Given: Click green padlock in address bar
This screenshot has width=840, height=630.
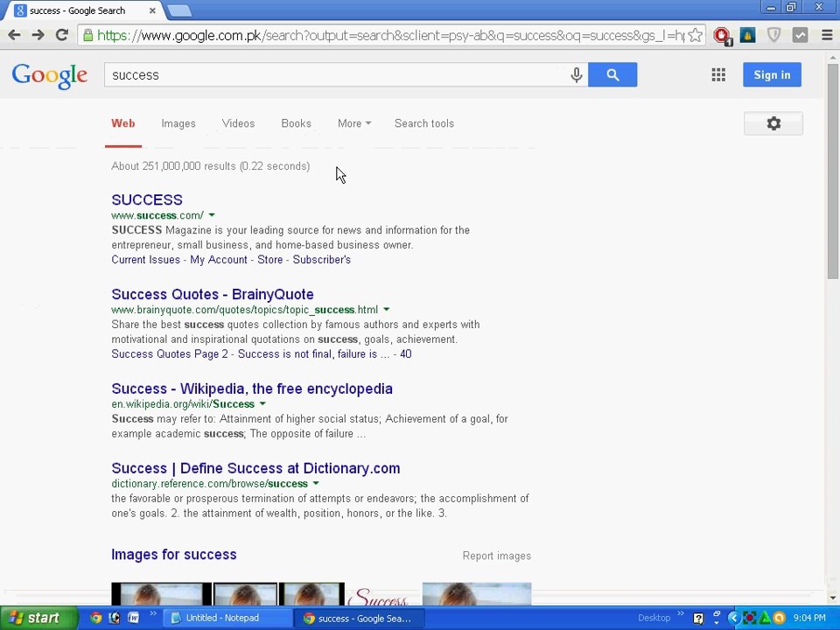Looking at the screenshot, I should 87,35.
